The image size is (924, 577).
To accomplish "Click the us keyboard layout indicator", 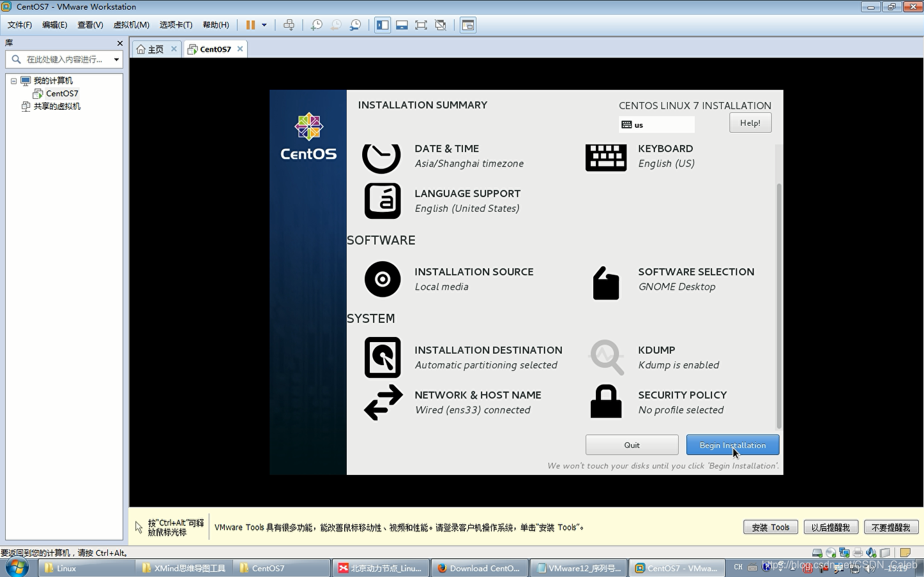I will point(656,124).
